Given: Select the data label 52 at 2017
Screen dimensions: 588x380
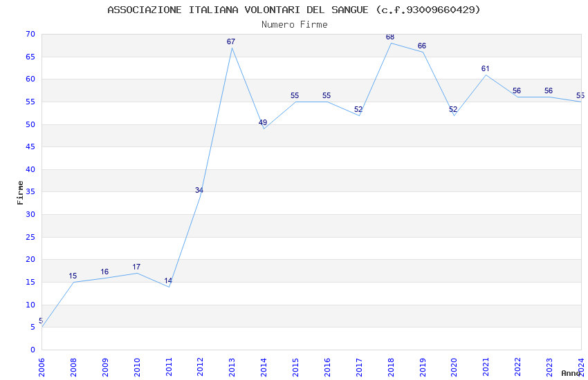Looking at the screenshot, I should (x=358, y=109).
